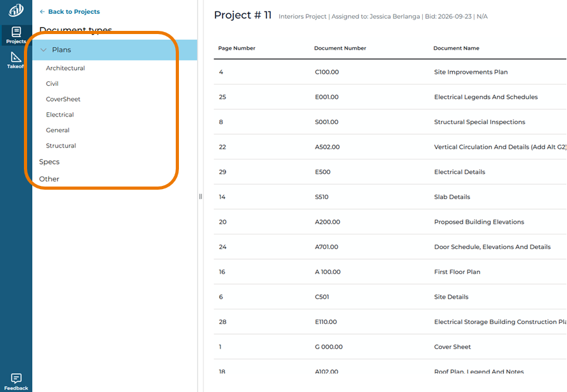567x392 pixels.
Task: Open Site Details row
Action: [x=390, y=297]
